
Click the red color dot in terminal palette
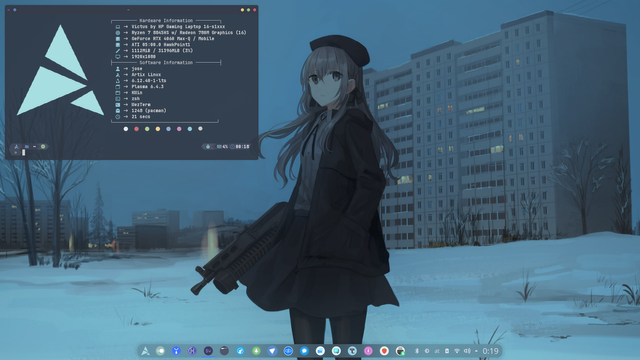pos(136,129)
